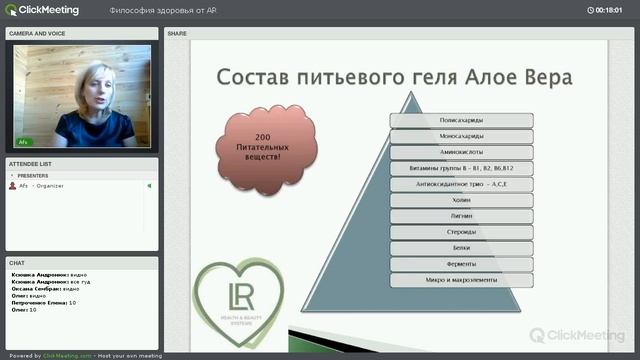
Task: Collapse the PRESENTERS group arrow
Action: click(12, 176)
